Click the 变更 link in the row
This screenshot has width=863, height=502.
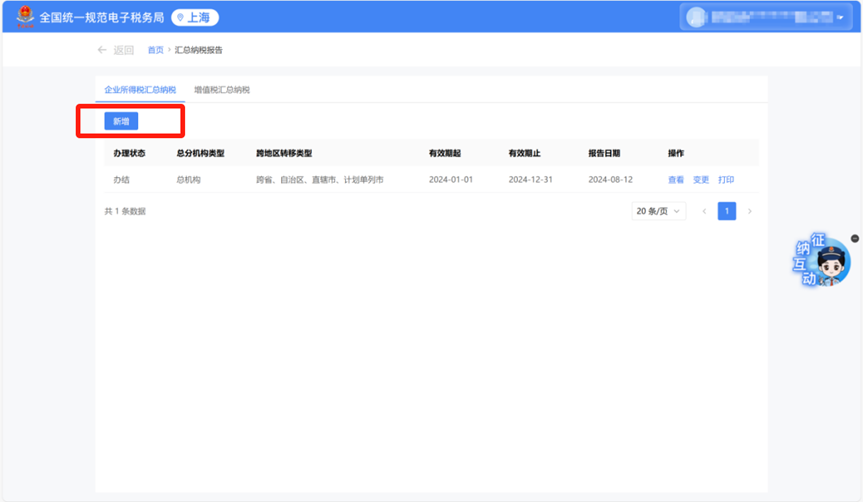tap(701, 180)
